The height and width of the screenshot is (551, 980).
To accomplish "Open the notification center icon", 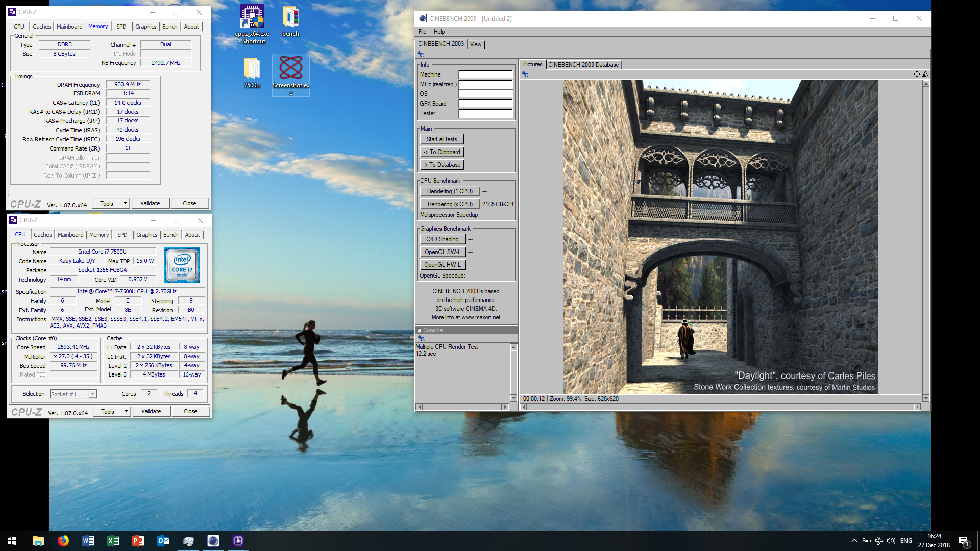I will click(x=964, y=541).
